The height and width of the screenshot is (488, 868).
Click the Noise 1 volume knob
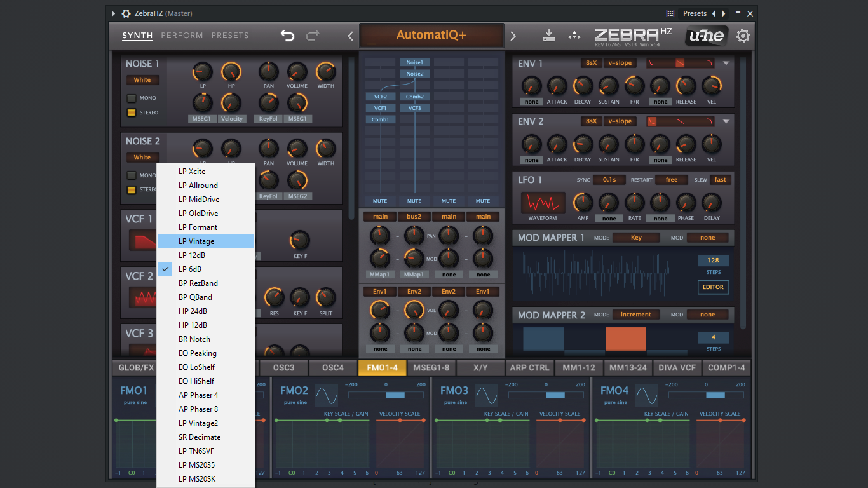click(x=297, y=72)
